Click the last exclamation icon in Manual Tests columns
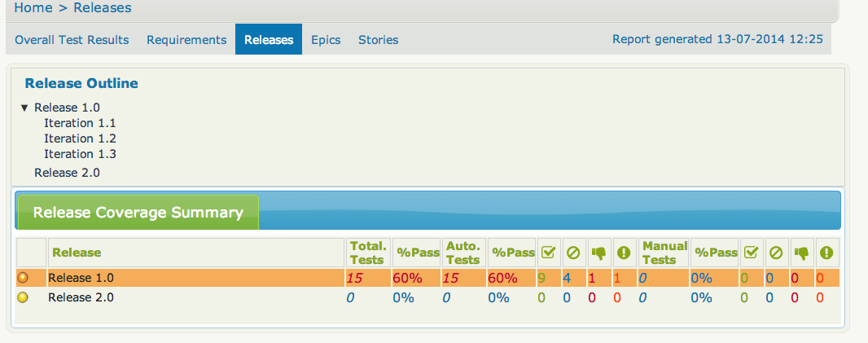Viewport: 868px width, 343px height. coord(826,253)
